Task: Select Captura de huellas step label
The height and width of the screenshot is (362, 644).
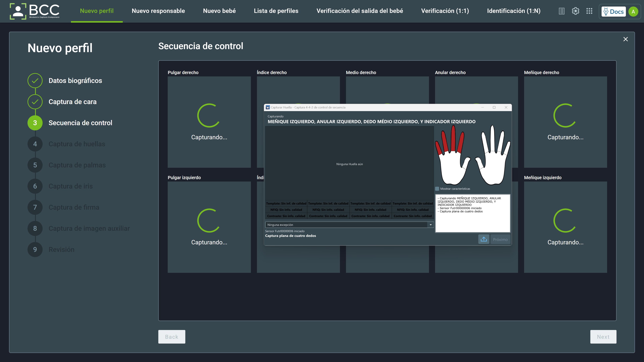Action: coord(77,144)
